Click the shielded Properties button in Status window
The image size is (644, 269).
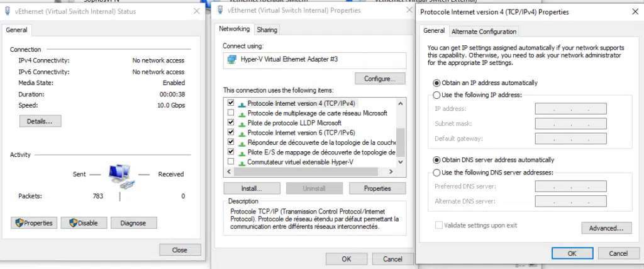point(34,223)
